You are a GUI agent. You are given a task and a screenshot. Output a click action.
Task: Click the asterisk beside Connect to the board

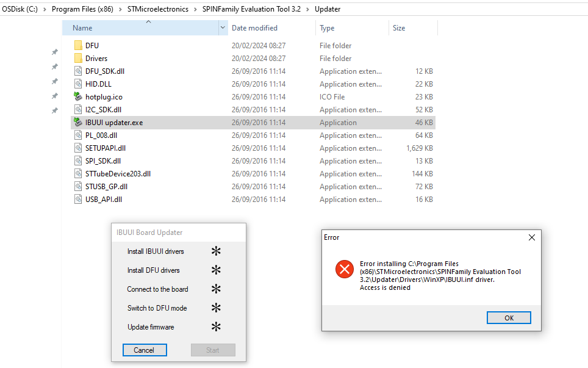(216, 289)
